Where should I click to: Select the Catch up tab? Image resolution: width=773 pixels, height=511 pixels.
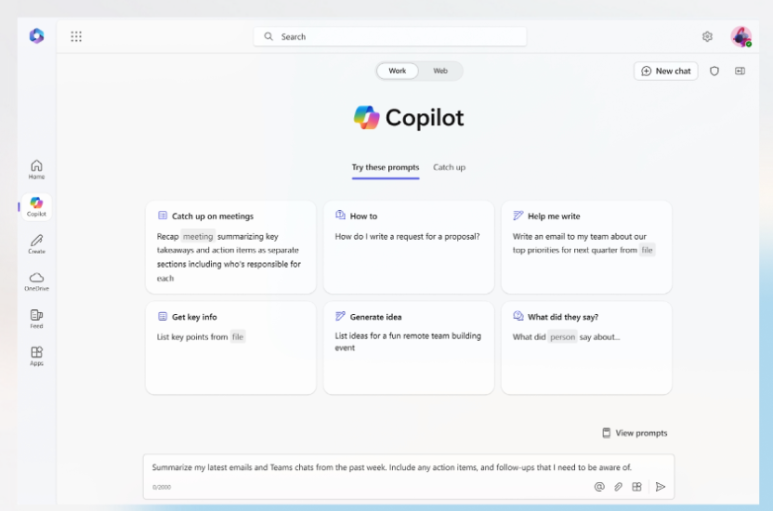click(x=449, y=168)
